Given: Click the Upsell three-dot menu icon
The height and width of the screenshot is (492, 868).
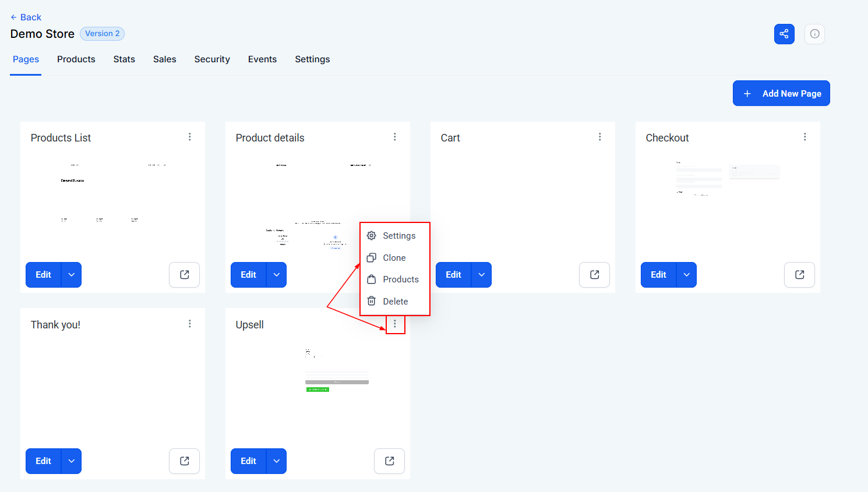Looking at the screenshot, I should click(395, 324).
